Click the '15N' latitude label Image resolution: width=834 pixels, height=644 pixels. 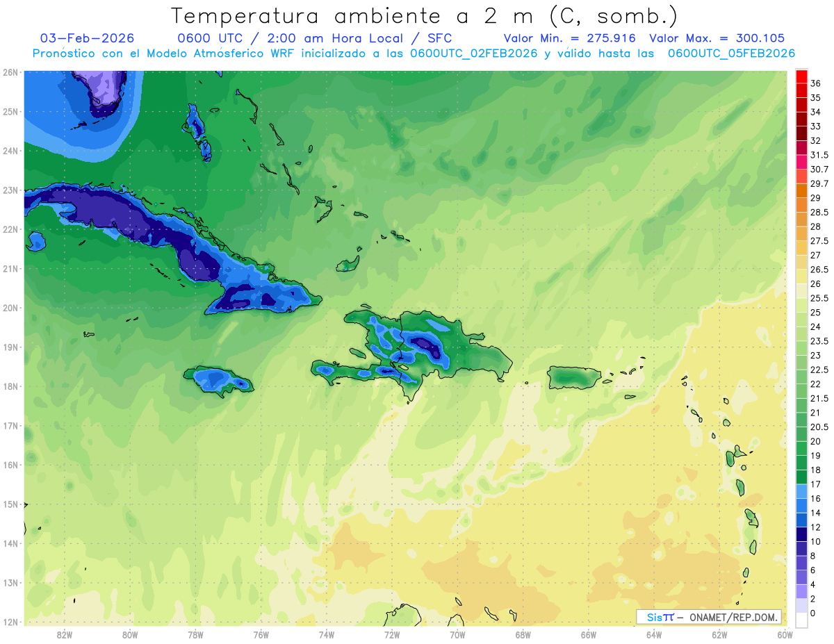[10, 504]
